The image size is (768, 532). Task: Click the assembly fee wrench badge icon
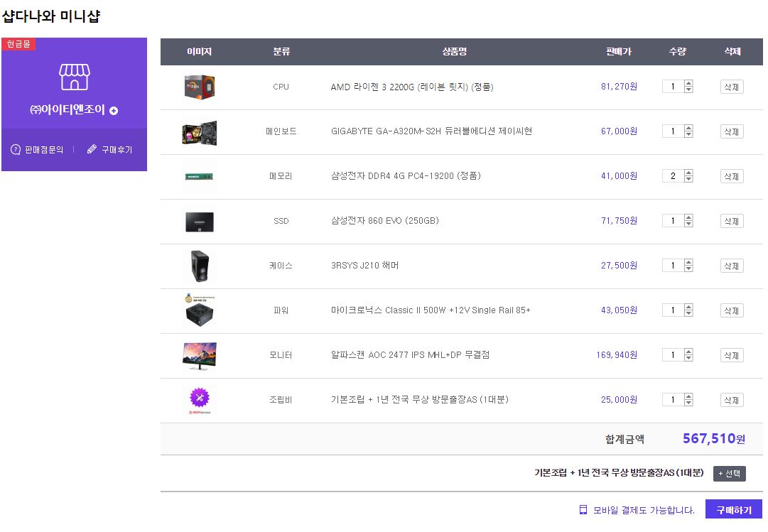200,398
